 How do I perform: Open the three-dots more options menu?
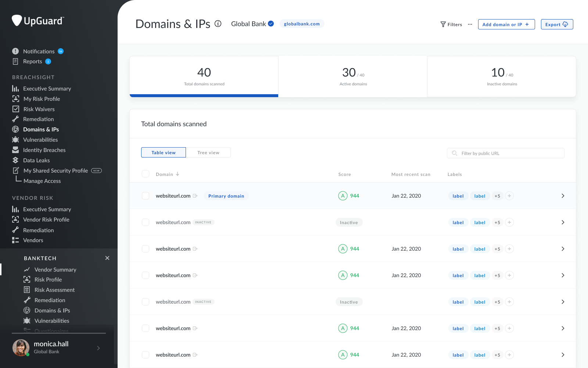(x=470, y=24)
